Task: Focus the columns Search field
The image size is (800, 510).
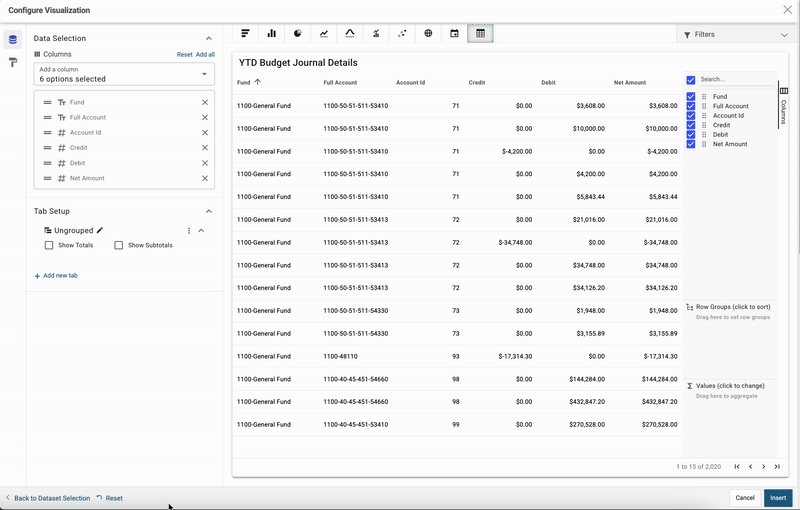Action: [x=737, y=80]
